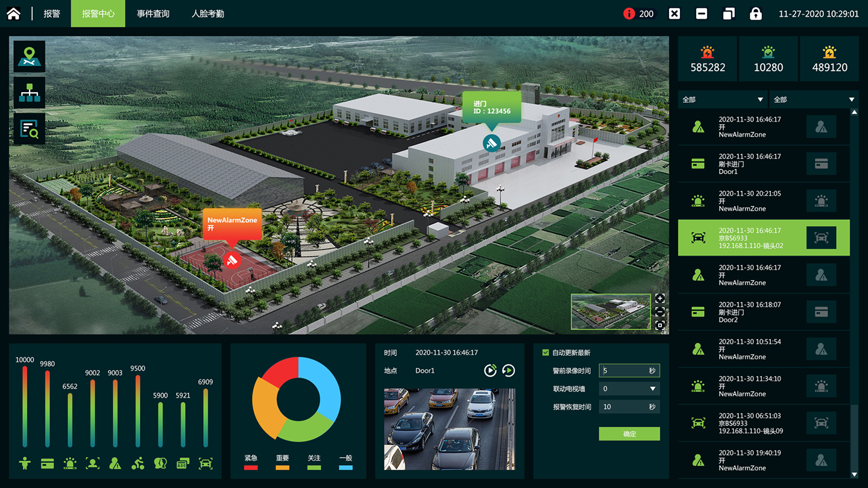Click the teal camera marker on building
Viewport: 868px width, 488px height.
[x=491, y=143]
